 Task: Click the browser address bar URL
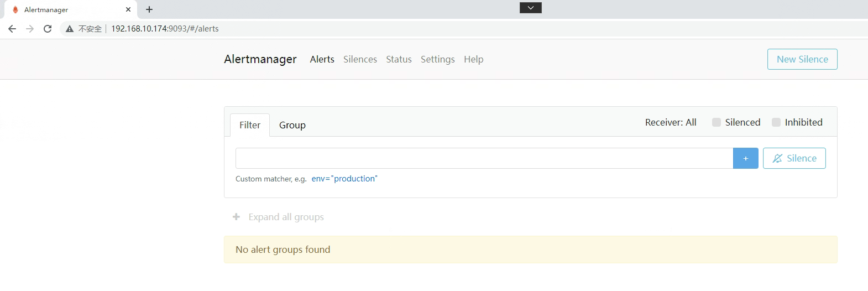(x=165, y=29)
